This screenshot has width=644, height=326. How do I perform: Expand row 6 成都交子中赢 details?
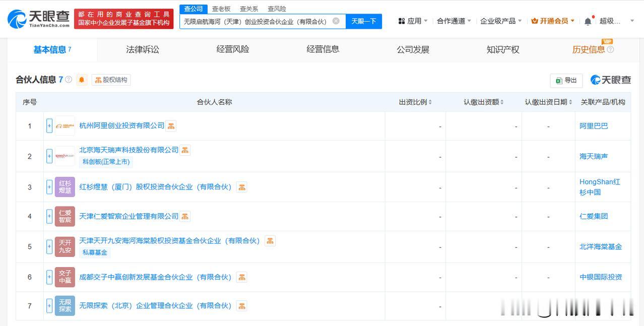[49, 277]
